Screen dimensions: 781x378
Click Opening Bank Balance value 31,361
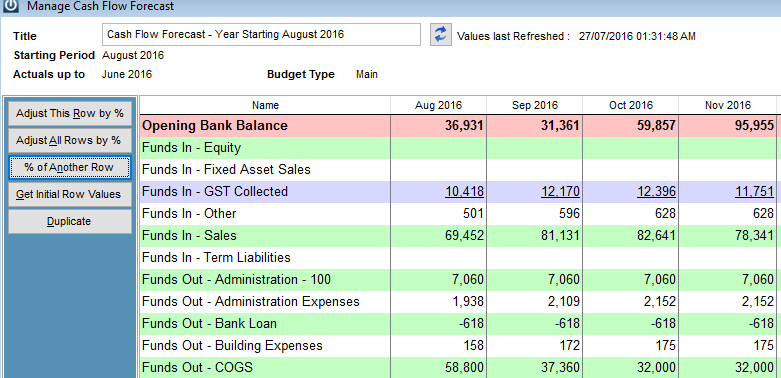[x=560, y=126]
